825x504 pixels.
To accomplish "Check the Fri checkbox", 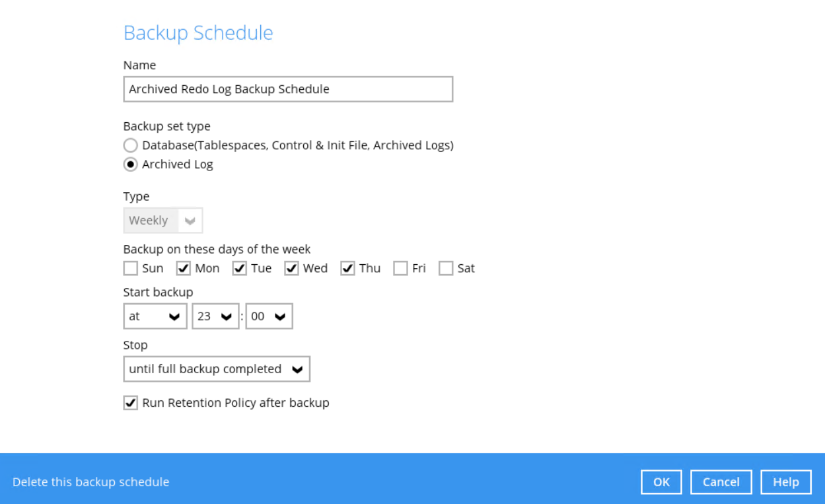I will coord(400,269).
